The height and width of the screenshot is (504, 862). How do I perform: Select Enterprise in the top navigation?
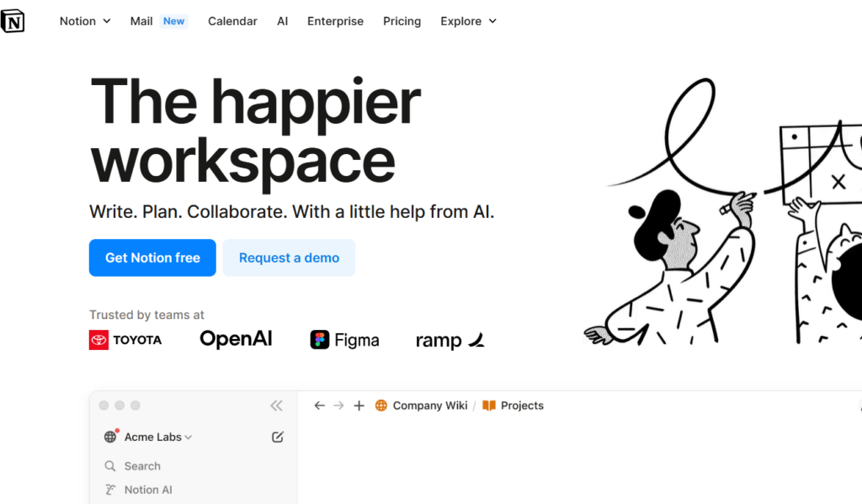point(335,21)
